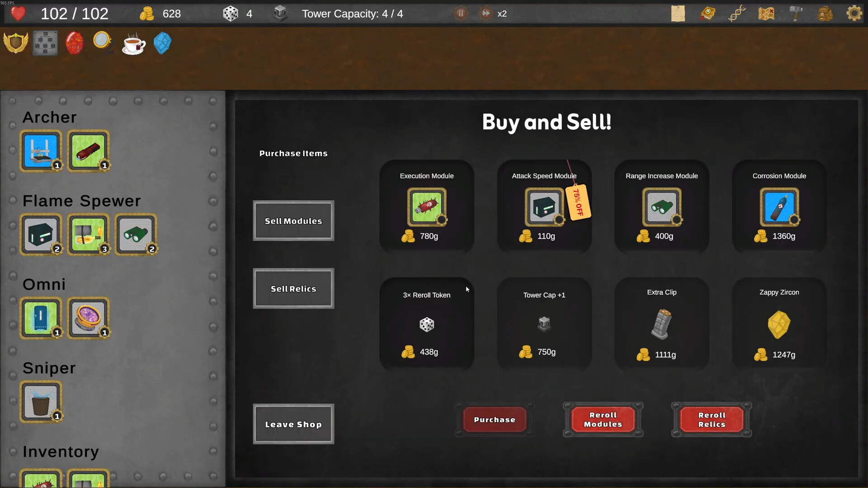868x488 pixels.
Task: Select the Tower Cap +1 item
Action: pyautogui.click(x=544, y=324)
